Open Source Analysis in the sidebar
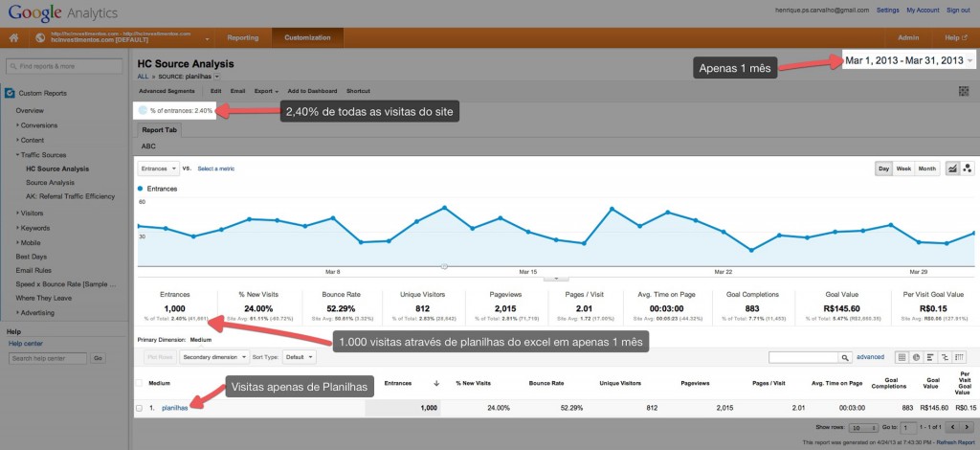980x450 pixels. 50,183
